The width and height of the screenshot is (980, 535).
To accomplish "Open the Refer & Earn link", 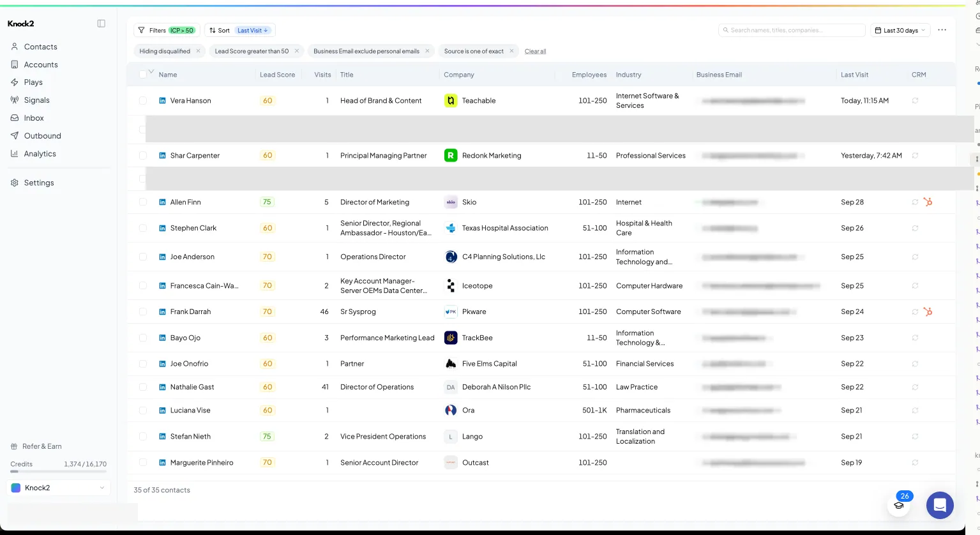I will click(x=36, y=446).
